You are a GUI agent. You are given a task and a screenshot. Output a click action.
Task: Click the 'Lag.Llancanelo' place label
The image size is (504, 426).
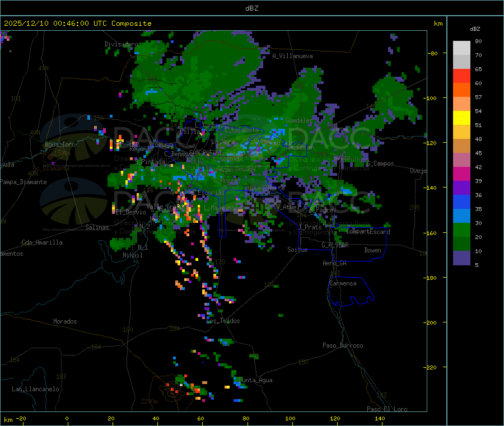[x=35, y=390]
